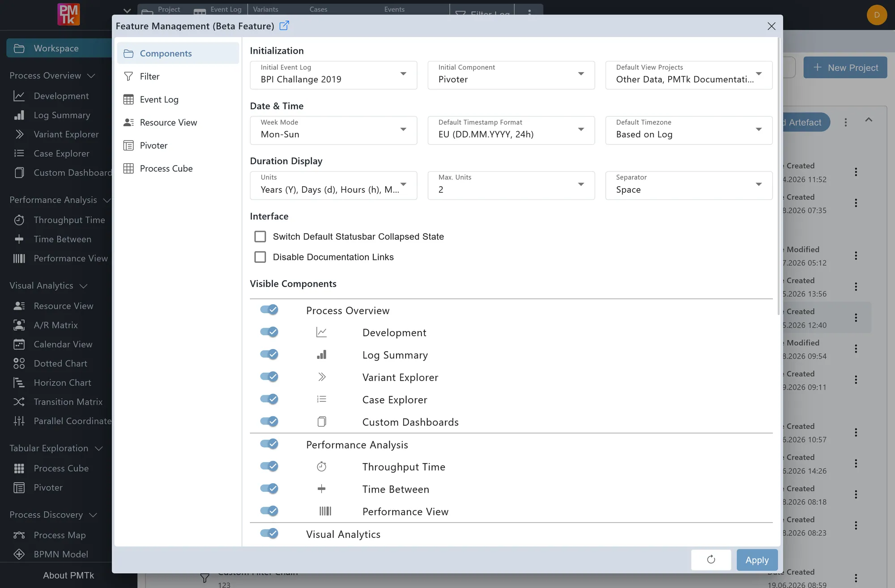This screenshot has height=588, width=895.
Task: Check Disable Documentation Links
Action: [260, 257]
